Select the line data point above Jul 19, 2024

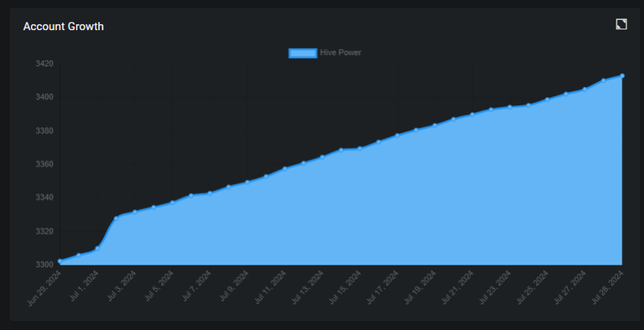(x=435, y=125)
